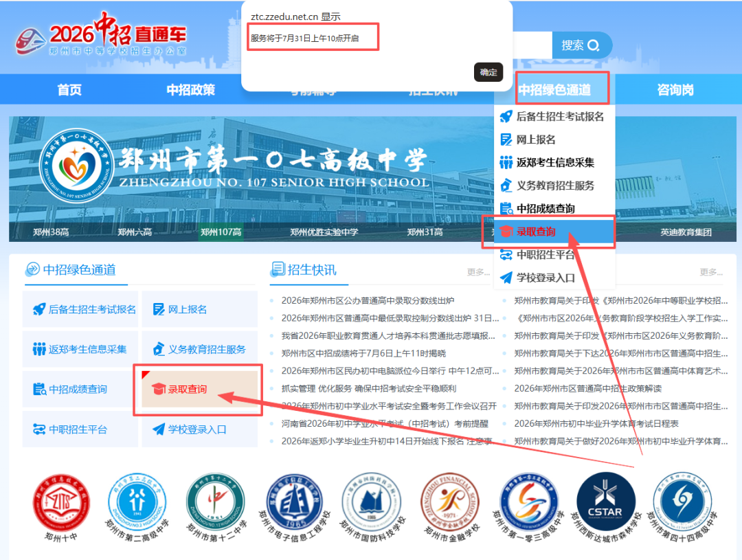This screenshot has width=742, height=560.
Task: Open 学校登录入口 tile in green channel panel
Action: click(x=199, y=429)
